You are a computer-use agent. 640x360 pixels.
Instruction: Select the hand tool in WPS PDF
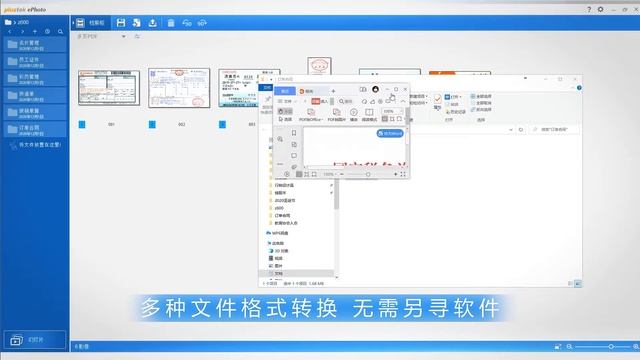point(285,111)
